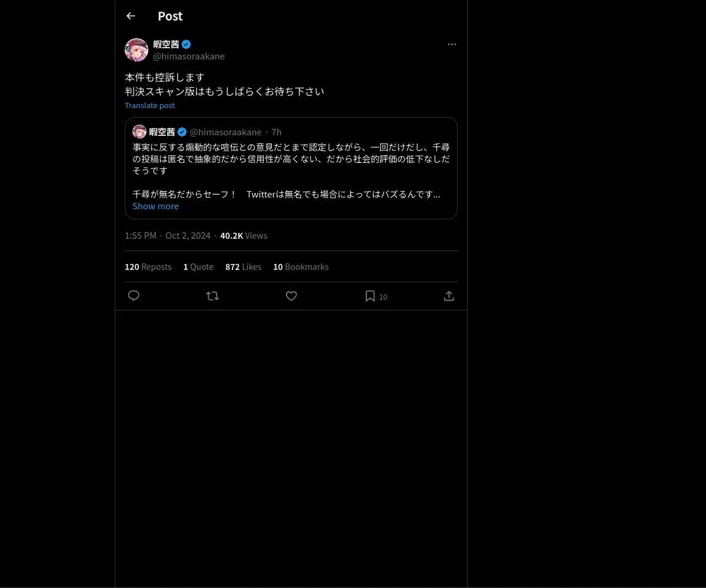The image size is (706, 588).
Task: Open the 10 Bookmarks count
Action: tap(301, 267)
